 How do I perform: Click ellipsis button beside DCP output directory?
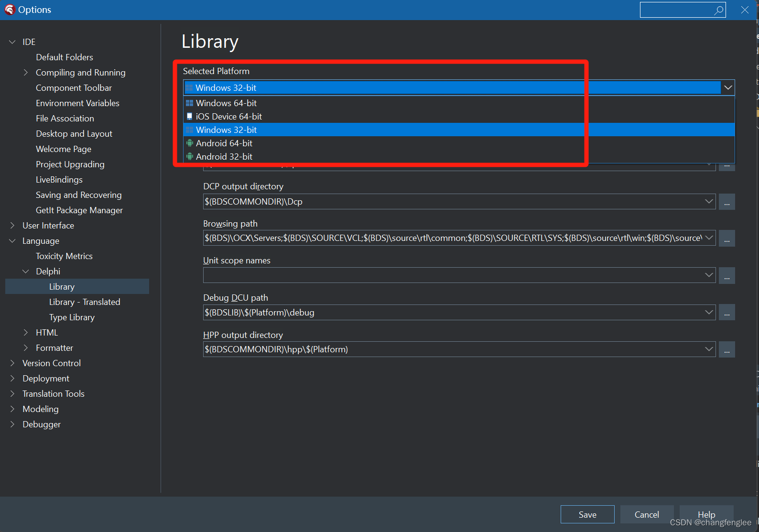tap(726, 202)
